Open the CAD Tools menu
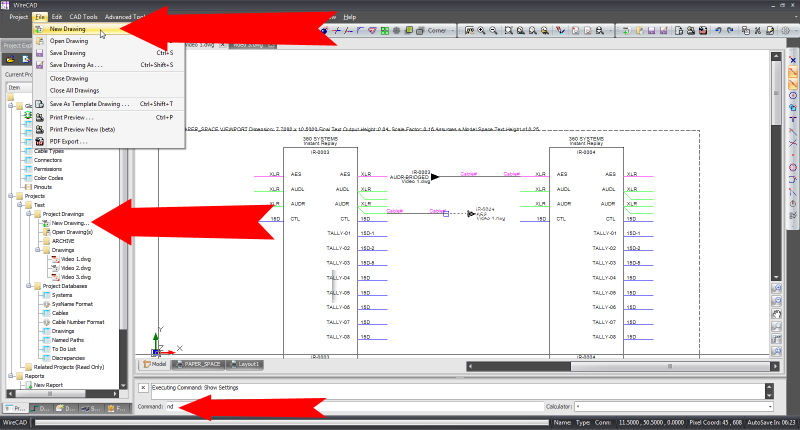 [x=83, y=17]
